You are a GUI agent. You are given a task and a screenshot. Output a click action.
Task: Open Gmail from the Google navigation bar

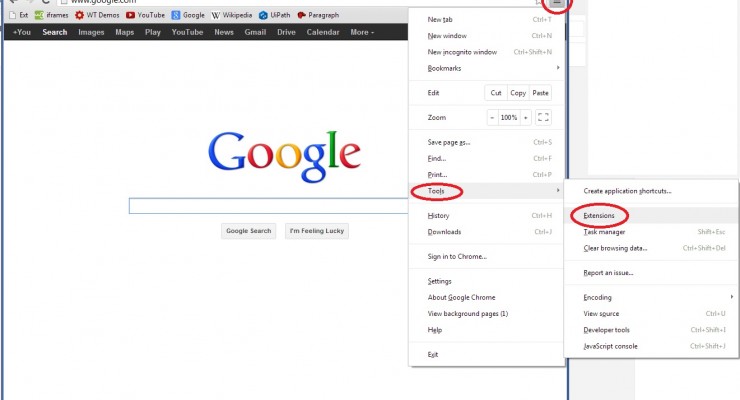point(255,32)
